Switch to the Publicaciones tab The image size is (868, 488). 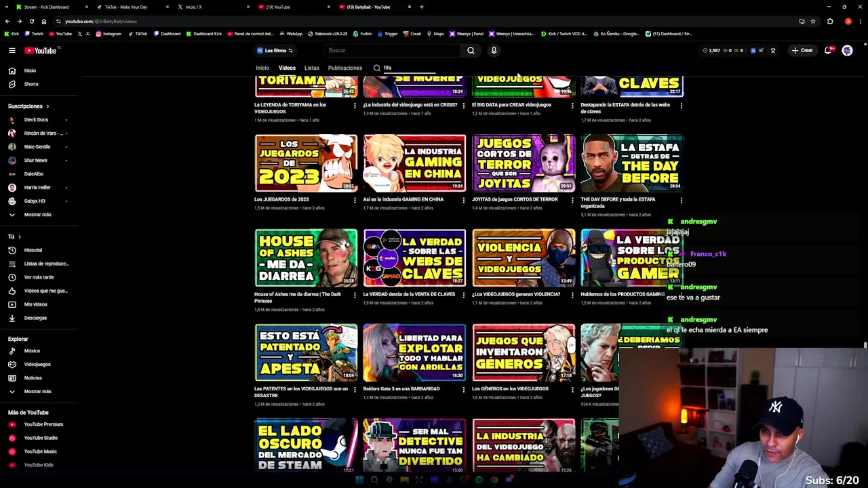tap(345, 68)
